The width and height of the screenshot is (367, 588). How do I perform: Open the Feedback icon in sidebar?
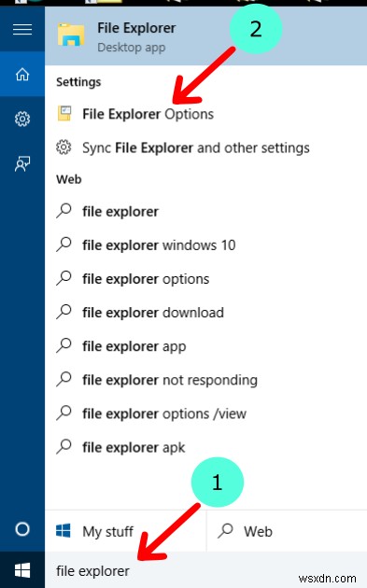click(x=22, y=164)
